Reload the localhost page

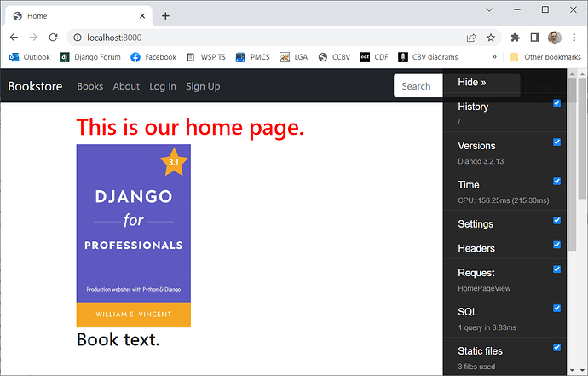[53, 38]
